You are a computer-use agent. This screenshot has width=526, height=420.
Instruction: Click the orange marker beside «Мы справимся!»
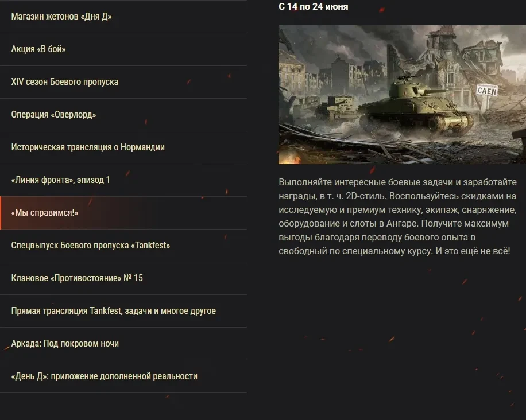[x=1, y=213]
